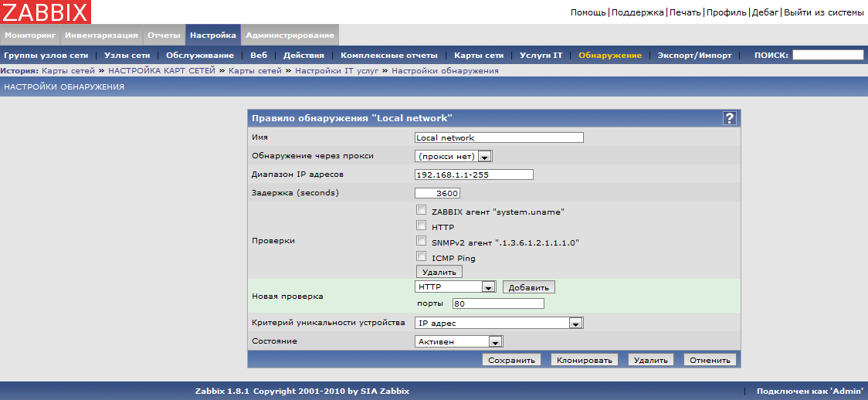The width and height of the screenshot is (868, 400).
Task: Click the Новая проверка label
Action: point(287,296)
